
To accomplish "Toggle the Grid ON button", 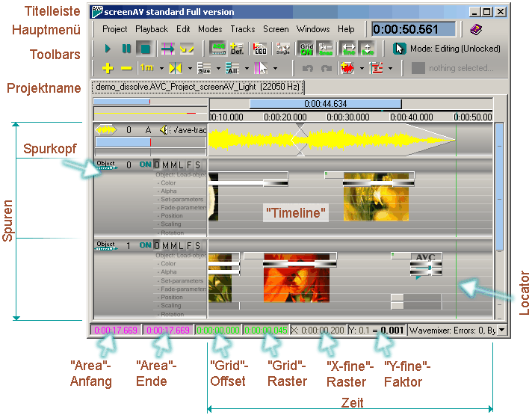I will pyautogui.click(x=306, y=49).
